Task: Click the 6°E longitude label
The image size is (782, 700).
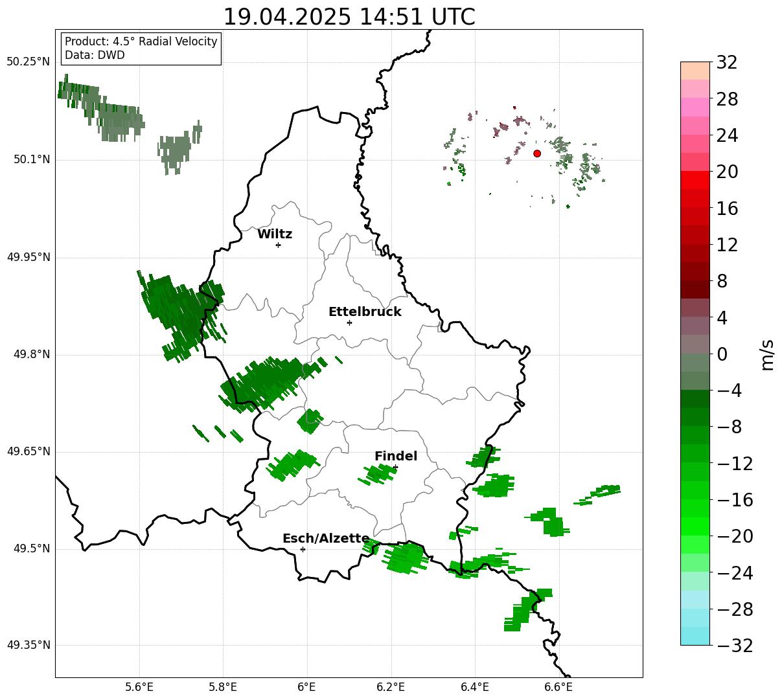Action: tap(307, 687)
